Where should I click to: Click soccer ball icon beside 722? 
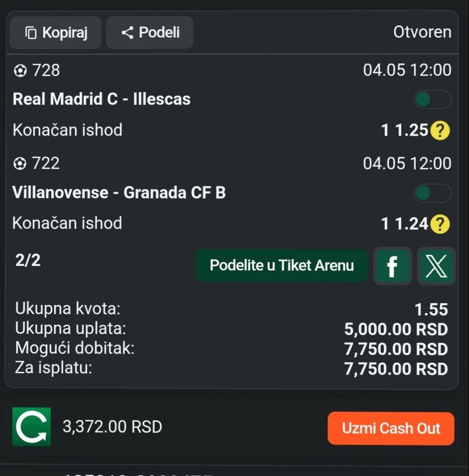coord(20,164)
